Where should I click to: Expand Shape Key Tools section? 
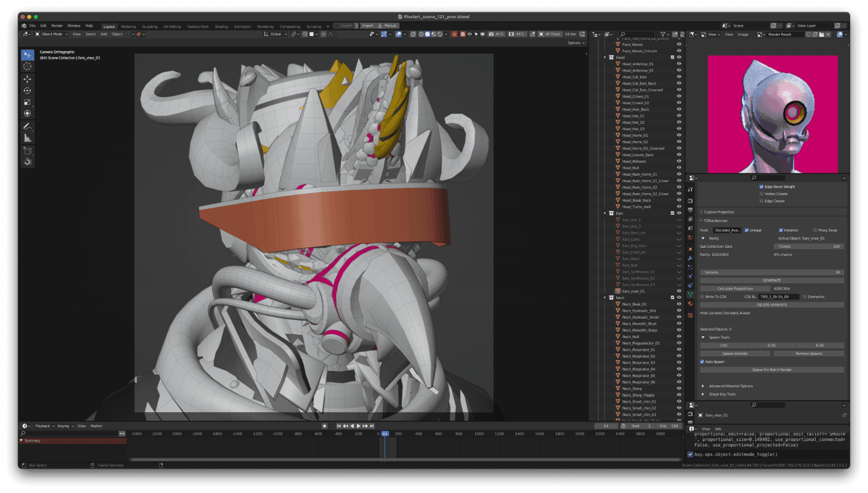tap(703, 394)
